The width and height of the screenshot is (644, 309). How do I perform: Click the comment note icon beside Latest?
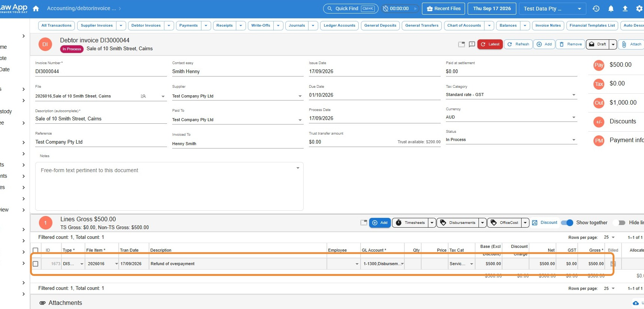(472, 44)
